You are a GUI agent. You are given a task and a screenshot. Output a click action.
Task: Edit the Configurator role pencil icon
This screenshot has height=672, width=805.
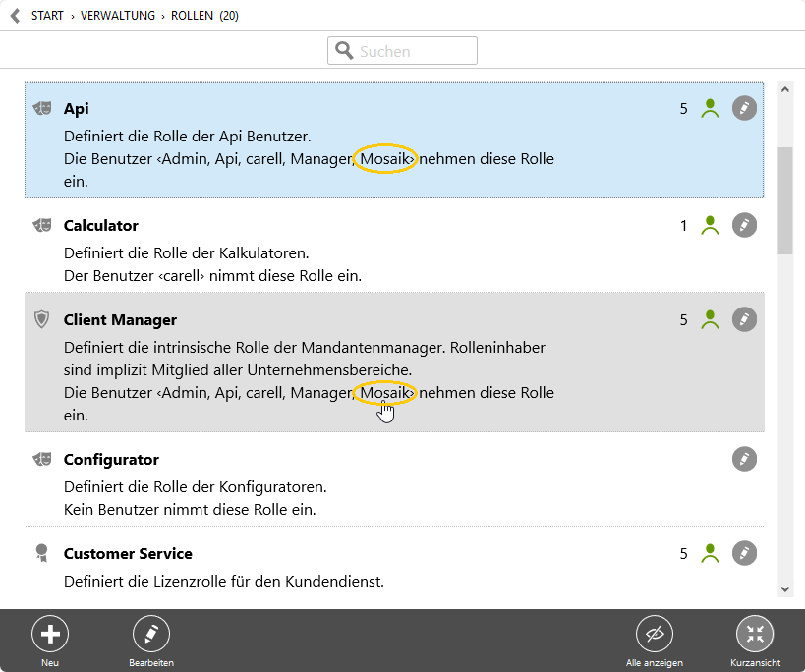(x=745, y=459)
